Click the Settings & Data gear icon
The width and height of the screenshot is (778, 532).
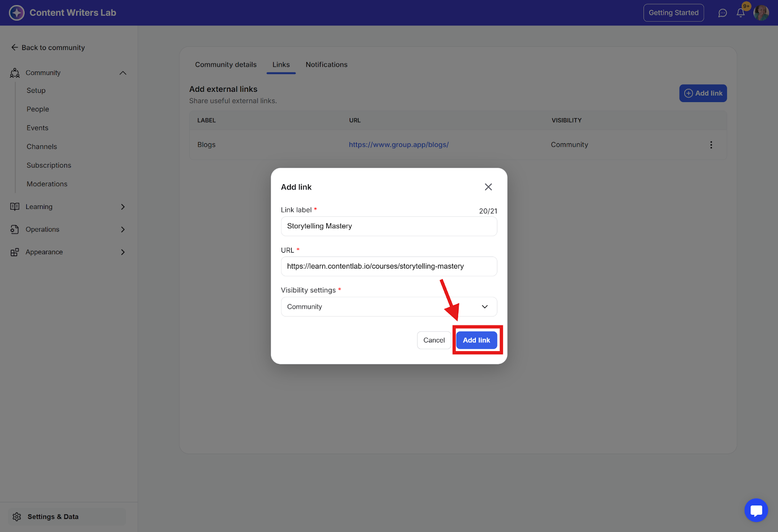[17, 517]
